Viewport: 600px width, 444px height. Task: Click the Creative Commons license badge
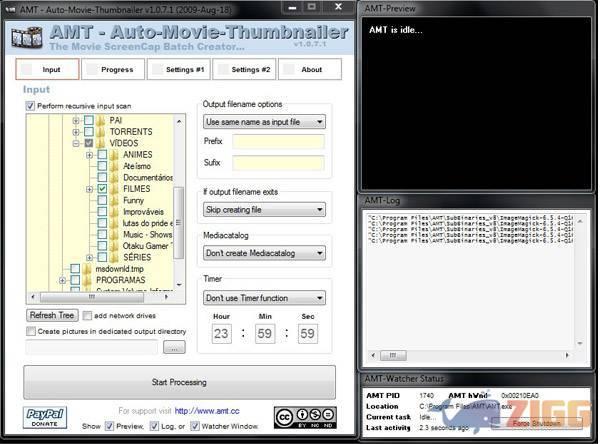(x=304, y=418)
